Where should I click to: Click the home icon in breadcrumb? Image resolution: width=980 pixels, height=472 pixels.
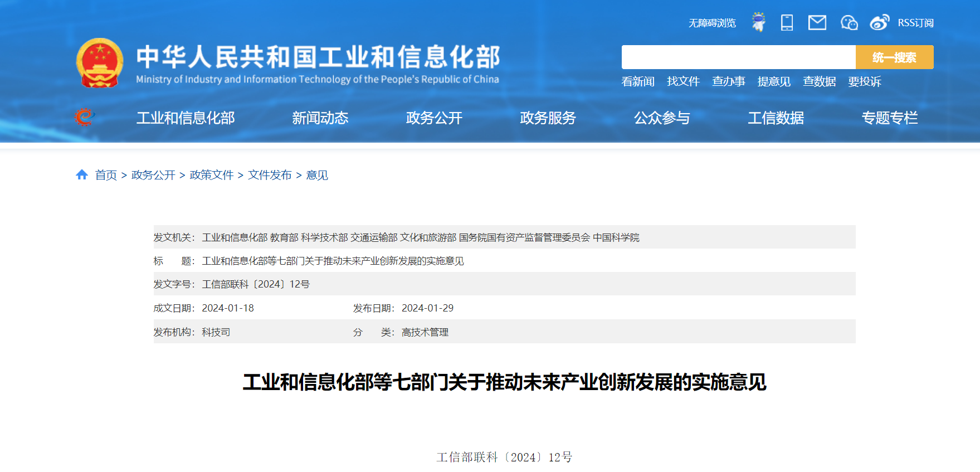(x=82, y=175)
